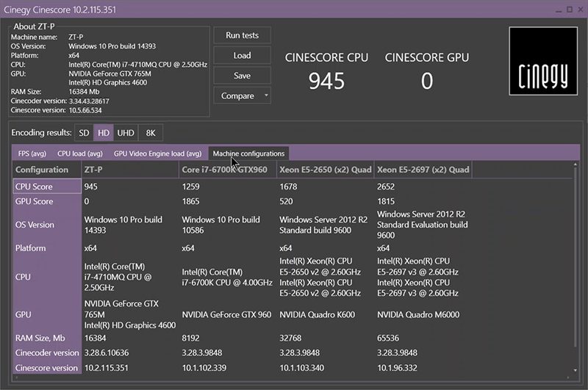Viewport: 588px width, 390px height.
Task: Click Cinecoder version 3.28.6.10636 cell
Action: click(107, 353)
